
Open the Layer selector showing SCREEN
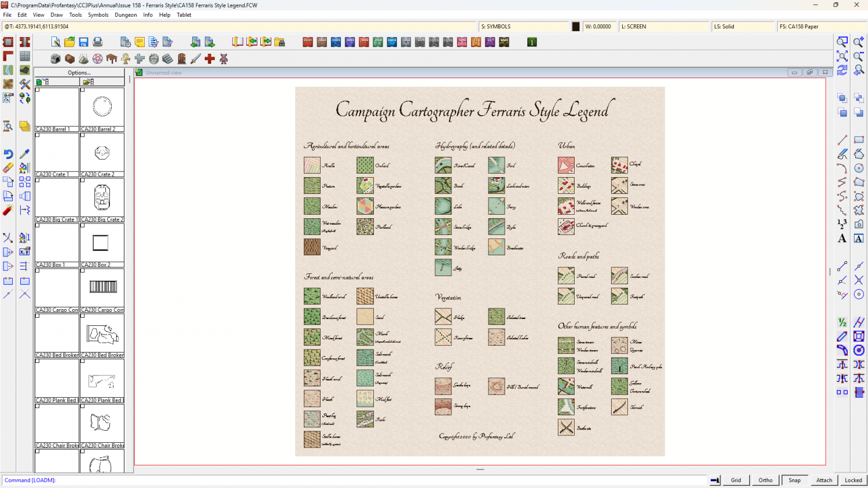664,27
